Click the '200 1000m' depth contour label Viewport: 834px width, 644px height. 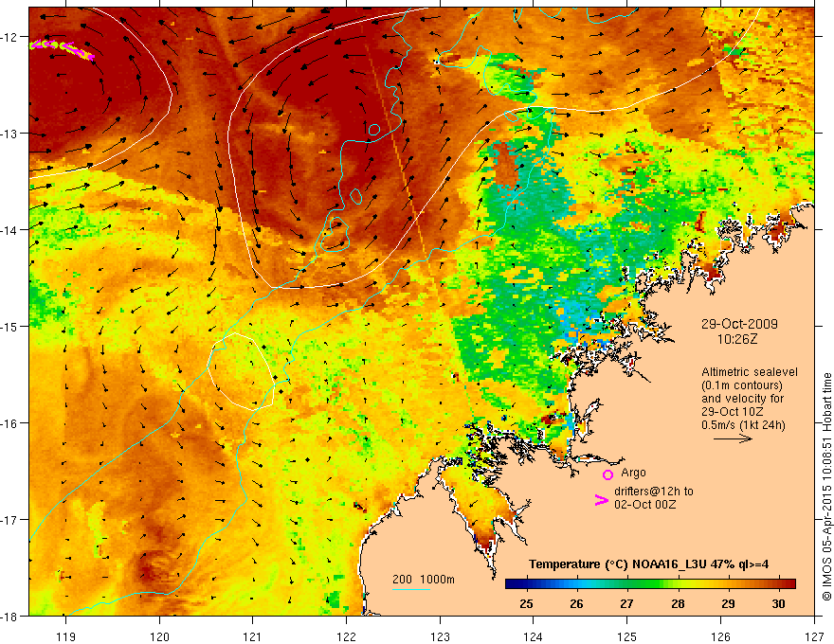click(424, 580)
